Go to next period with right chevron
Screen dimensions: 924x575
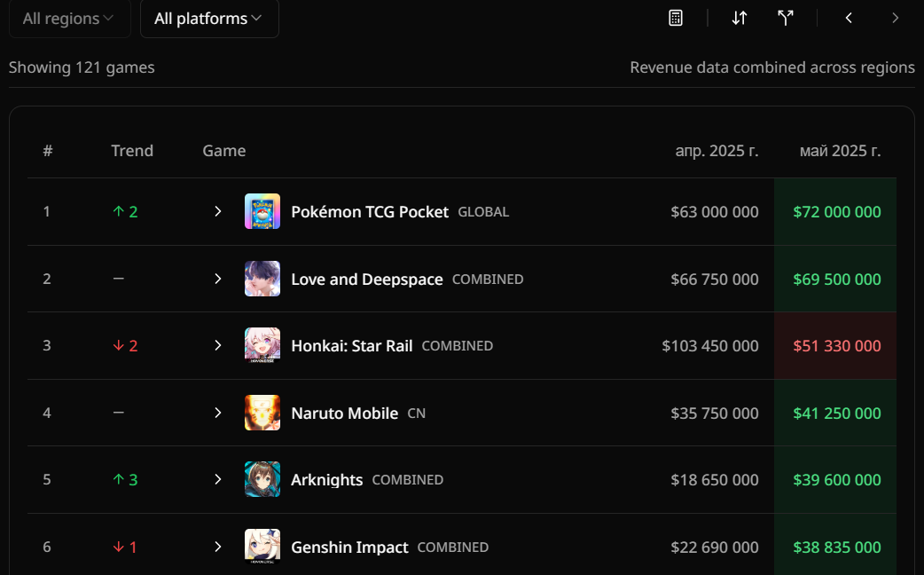coord(895,19)
